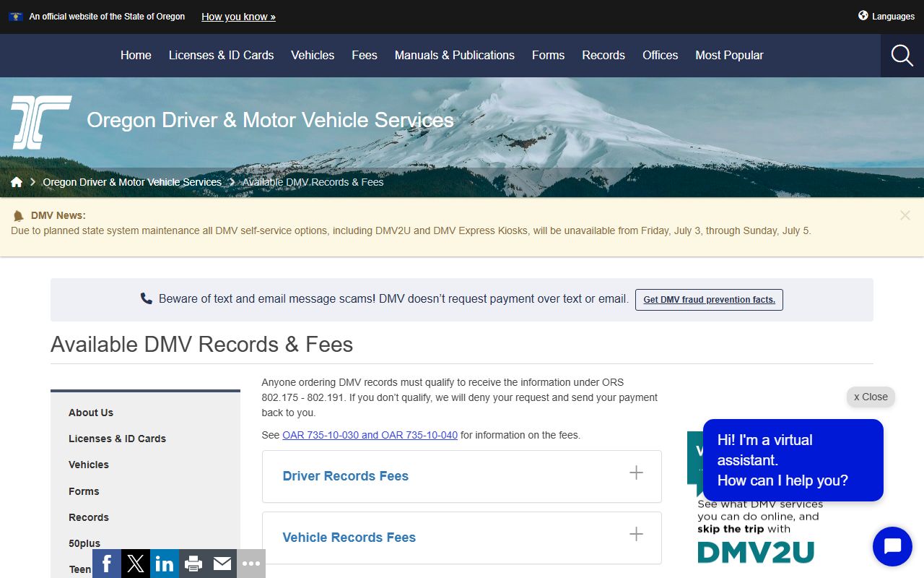Click Get DMV fraud prevention facts button
This screenshot has width=924, height=578.
tap(709, 300)
